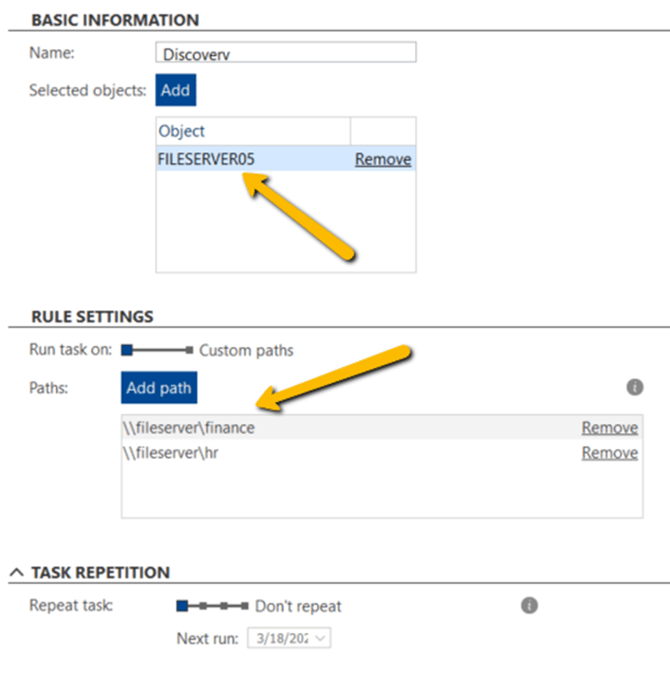The width and height of the screenshot is (670, 683).
Task: Click the Add path button
Action: (x=159, y=387)
